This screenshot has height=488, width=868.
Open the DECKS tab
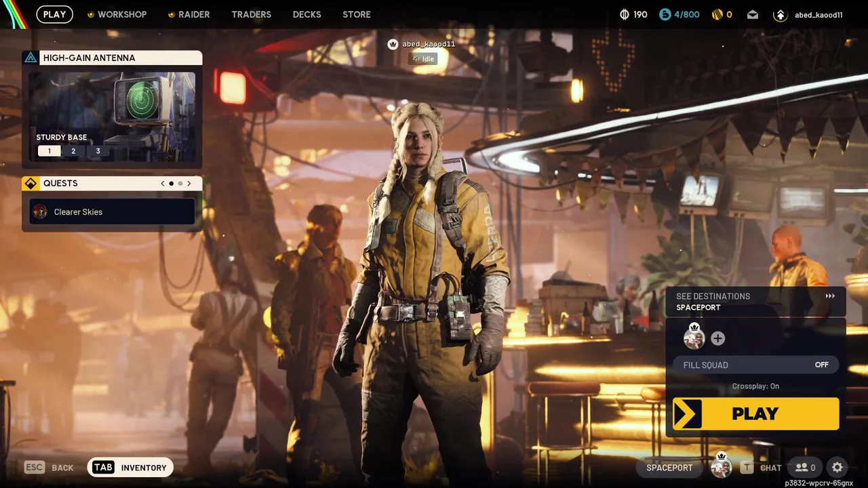pos(307,14)
